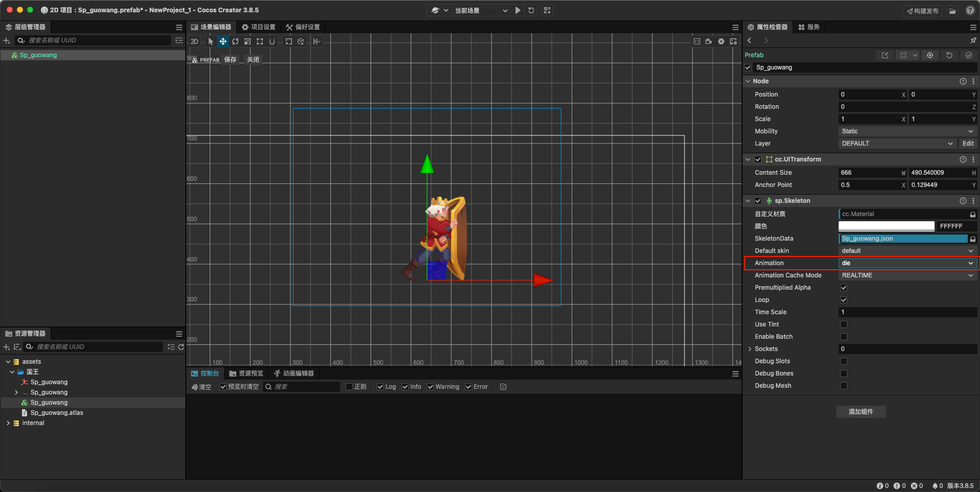
Task: Toggle the pivot/center gizmo position icon
Action: coord(289,41)
